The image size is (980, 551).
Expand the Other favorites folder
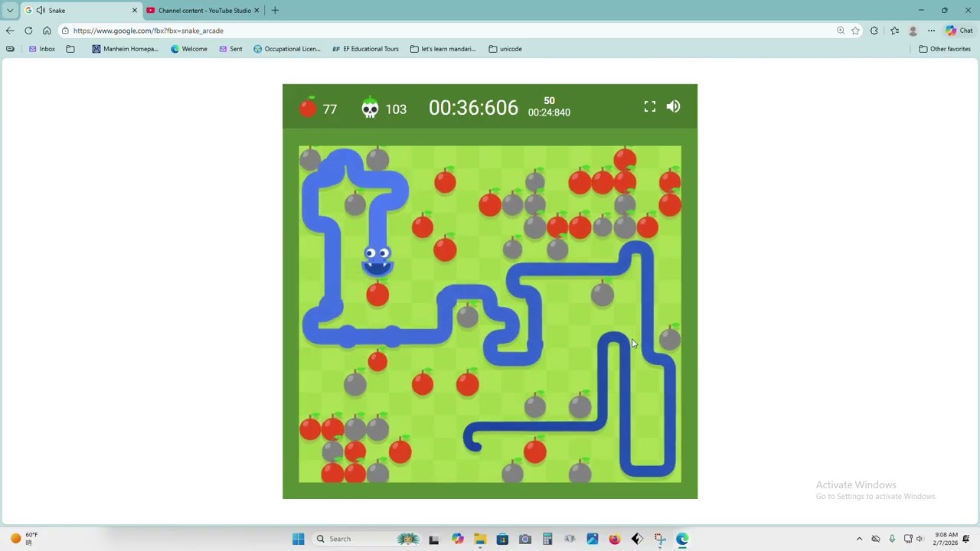coord(945,49)
